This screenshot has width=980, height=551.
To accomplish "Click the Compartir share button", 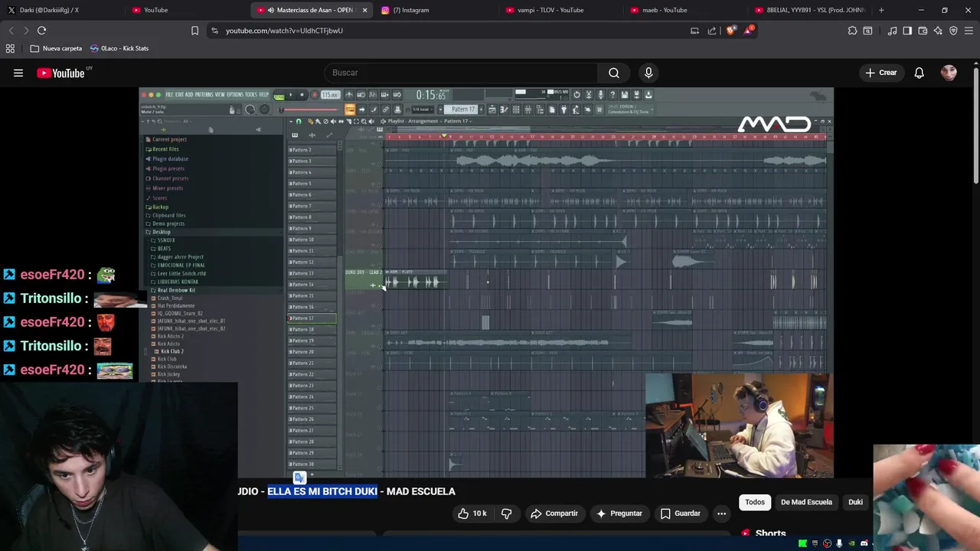I will point(554,514).
